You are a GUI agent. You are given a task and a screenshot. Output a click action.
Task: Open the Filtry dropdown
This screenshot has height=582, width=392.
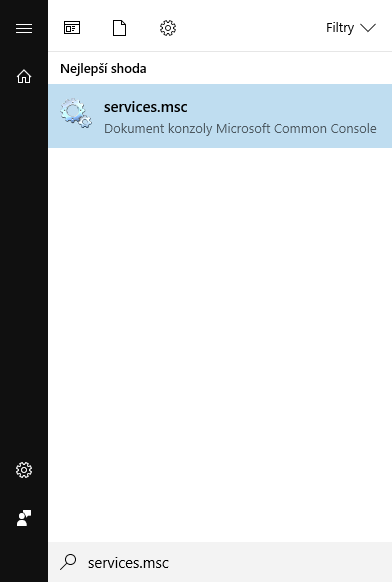click(x=351, y=28)
